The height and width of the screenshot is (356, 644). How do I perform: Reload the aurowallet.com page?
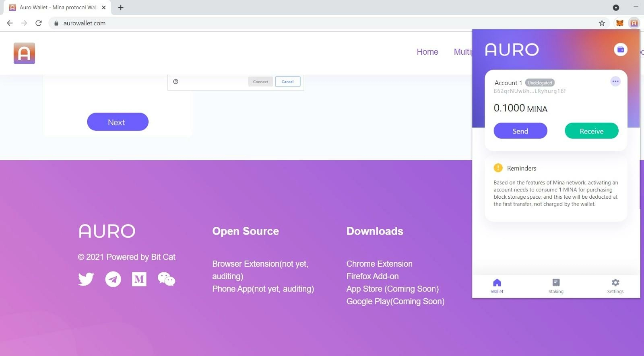click(39, 23)
